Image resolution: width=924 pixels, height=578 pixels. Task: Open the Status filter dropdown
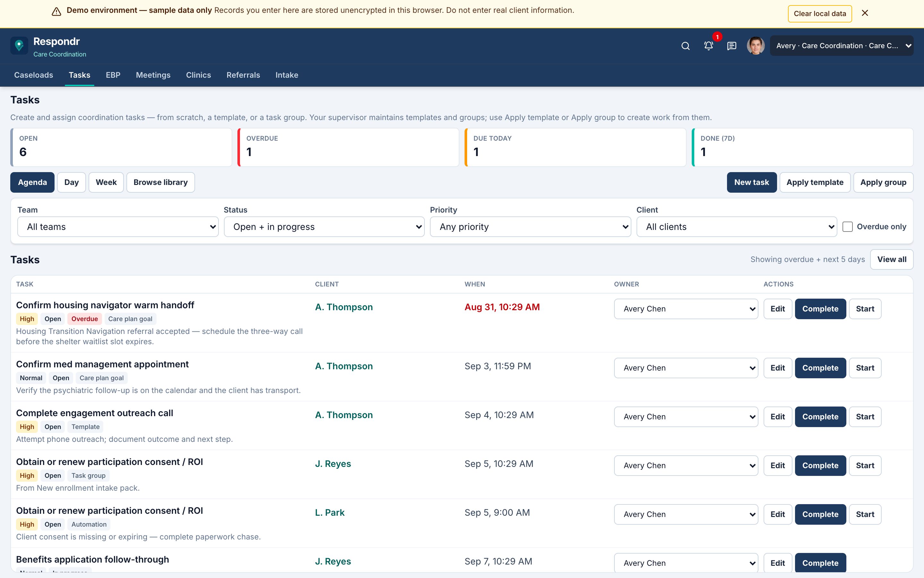[324, 227]
